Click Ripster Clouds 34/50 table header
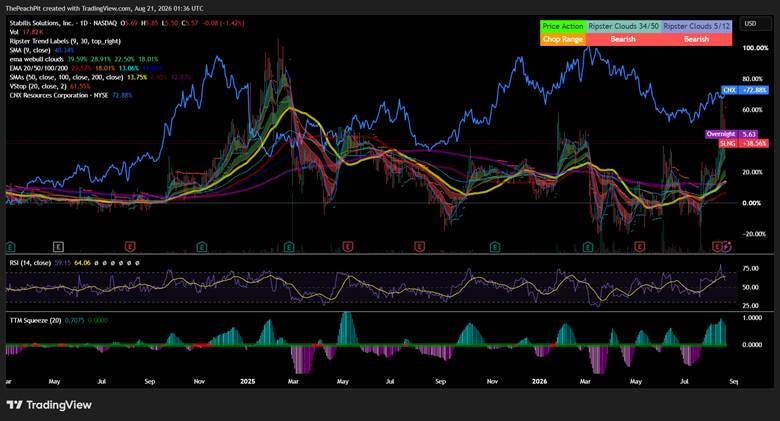Viewport: 780px width, 421px height. (623, 26)
